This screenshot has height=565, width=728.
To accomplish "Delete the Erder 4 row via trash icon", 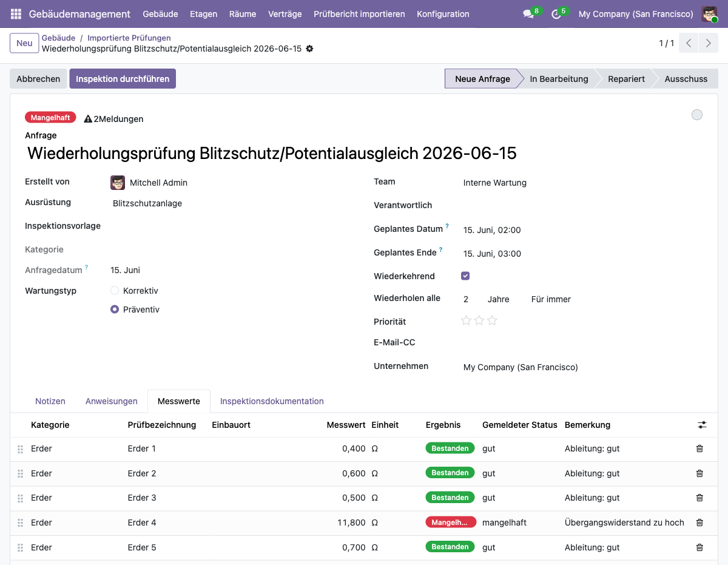I will (x=699, y=523).
